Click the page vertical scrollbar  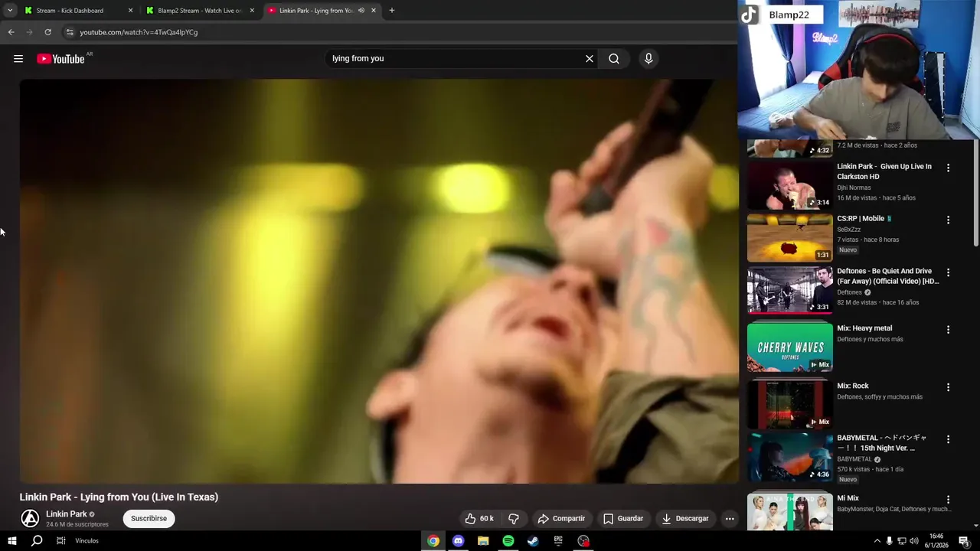coord(975,191)
